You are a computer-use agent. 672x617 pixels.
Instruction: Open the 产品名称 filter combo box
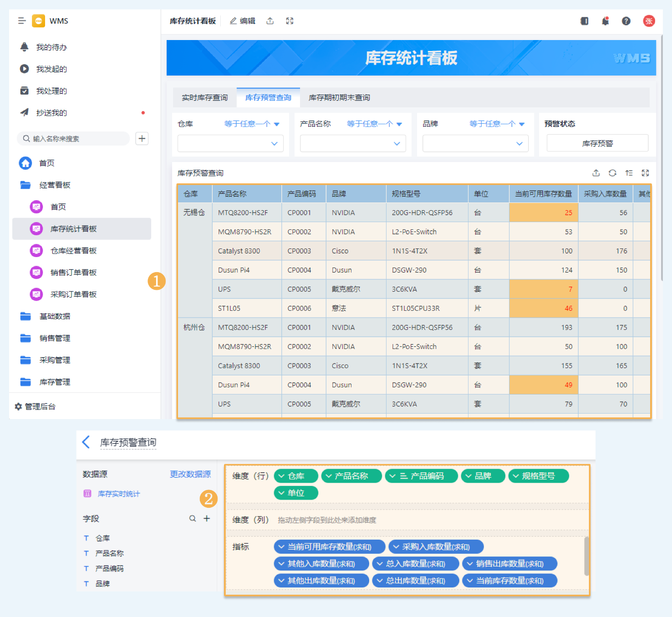[x=353, y=143]
